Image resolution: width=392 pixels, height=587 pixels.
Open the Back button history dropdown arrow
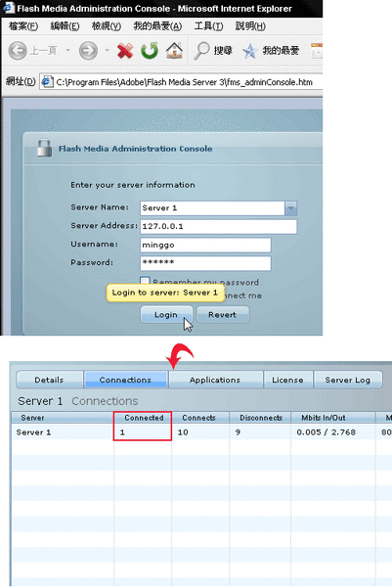pyautogui.click(x=68, y=50)
